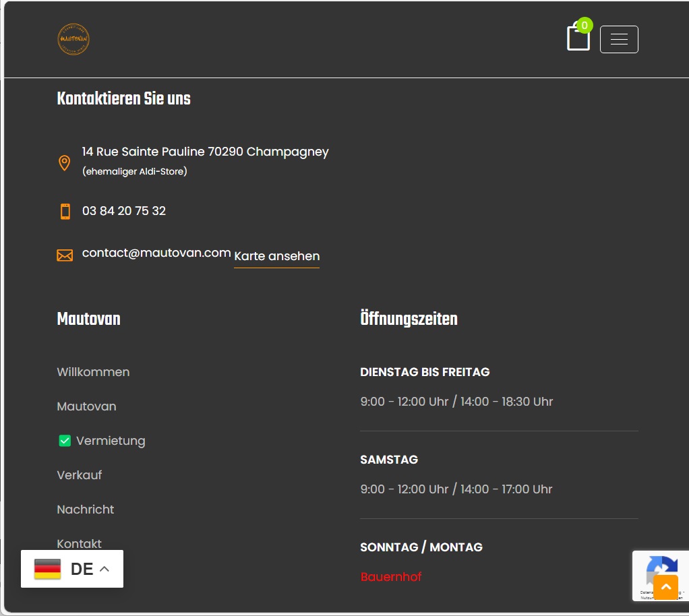The image size is (689, 616).
Task: Open the shopping cart icon
Action: [x=578, y=37]
